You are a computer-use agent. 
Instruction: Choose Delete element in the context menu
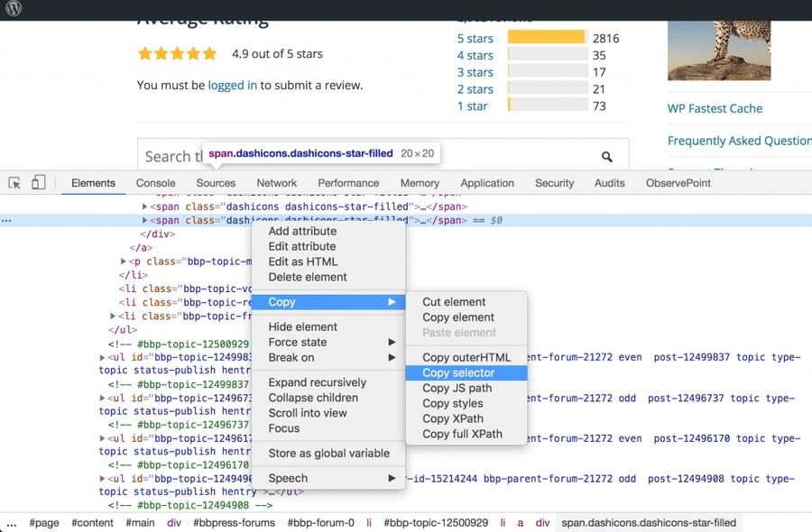[x=307, y=277]
